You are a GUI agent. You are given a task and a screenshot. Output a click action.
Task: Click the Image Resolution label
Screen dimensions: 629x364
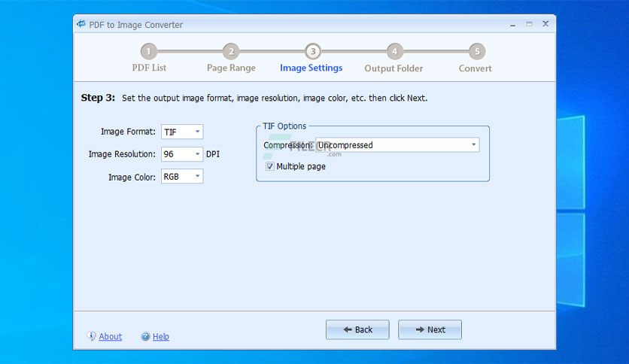122,154
